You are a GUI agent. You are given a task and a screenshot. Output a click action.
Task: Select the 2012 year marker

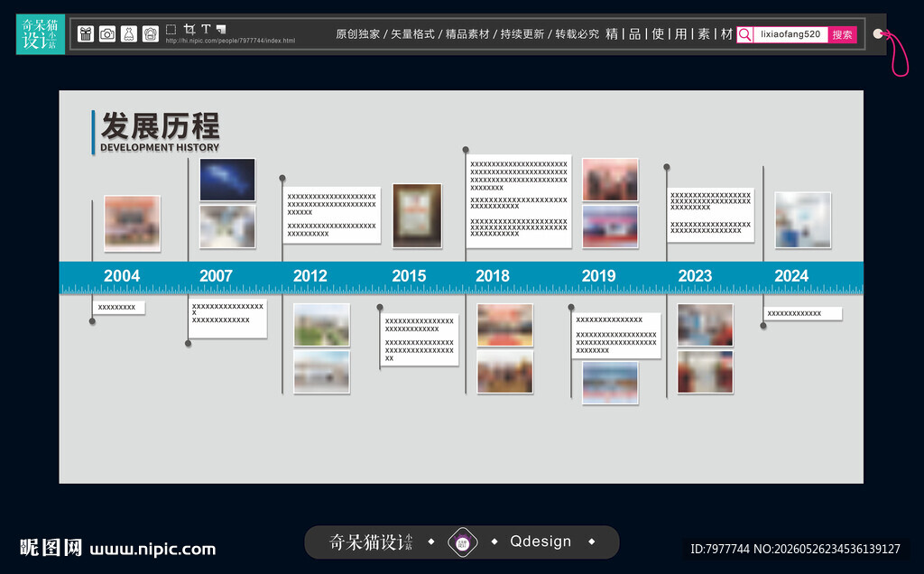point(310,276)
